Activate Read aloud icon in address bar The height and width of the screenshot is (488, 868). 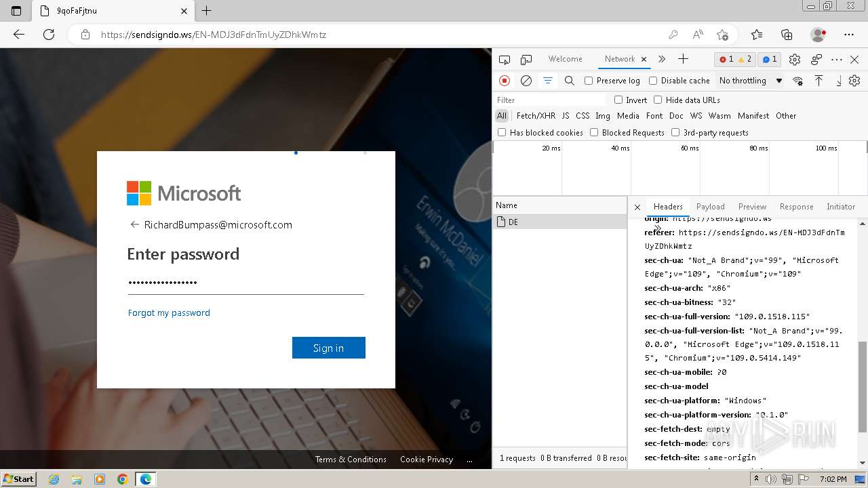(x=698, y=35)
